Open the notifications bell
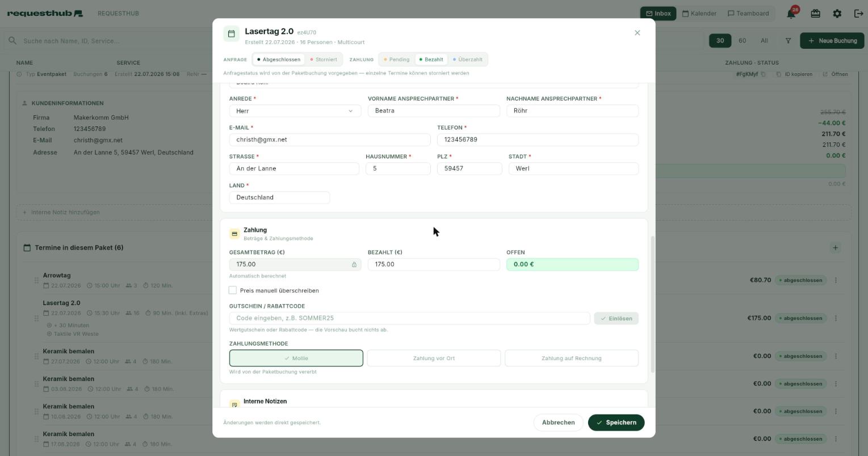The width and height of the screenshot is (868, 456). 791,14
